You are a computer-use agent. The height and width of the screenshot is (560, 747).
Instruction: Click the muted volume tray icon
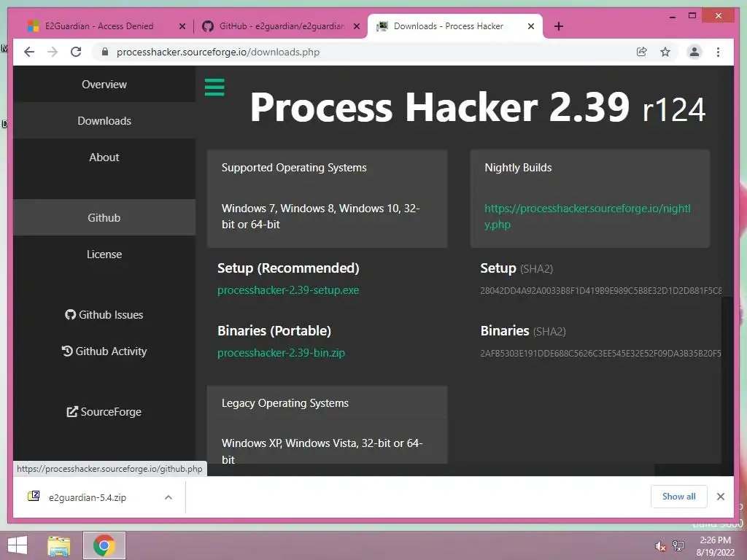[x=660, y=546]
